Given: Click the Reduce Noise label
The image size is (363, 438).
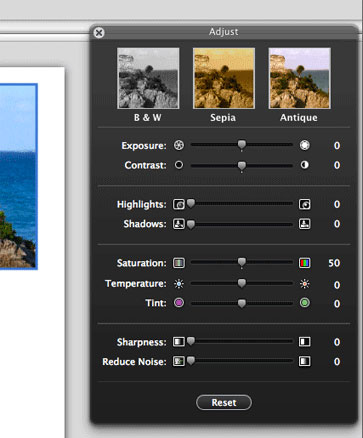Looking at the screenshot, I should (134, 362).
